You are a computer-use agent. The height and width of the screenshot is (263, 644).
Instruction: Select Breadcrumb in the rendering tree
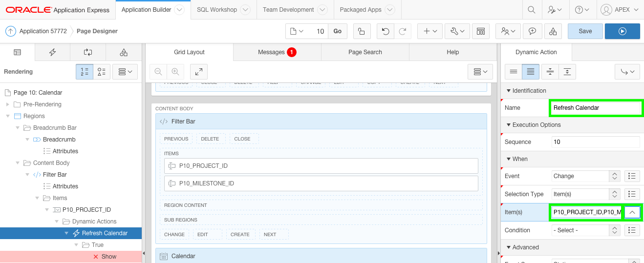59,140
